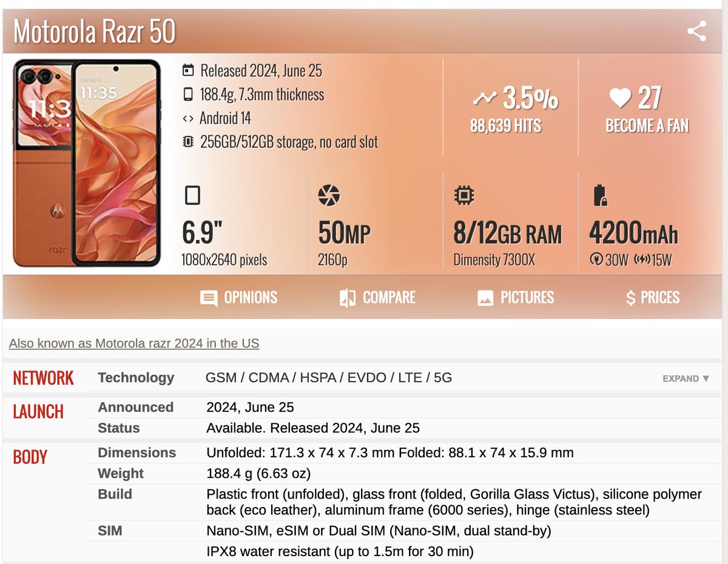
Task: Click the display size icon above 6.9"
Action: [192, 195]
